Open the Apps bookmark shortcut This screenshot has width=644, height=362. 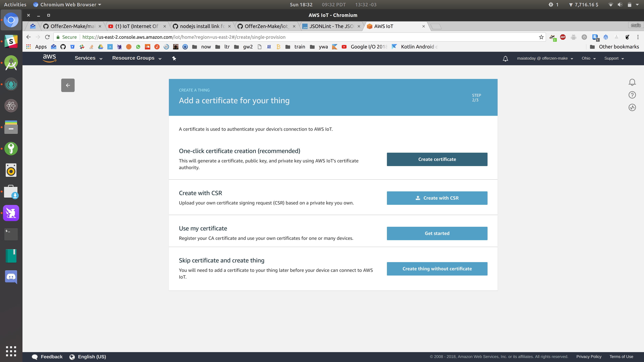point(37,47)
